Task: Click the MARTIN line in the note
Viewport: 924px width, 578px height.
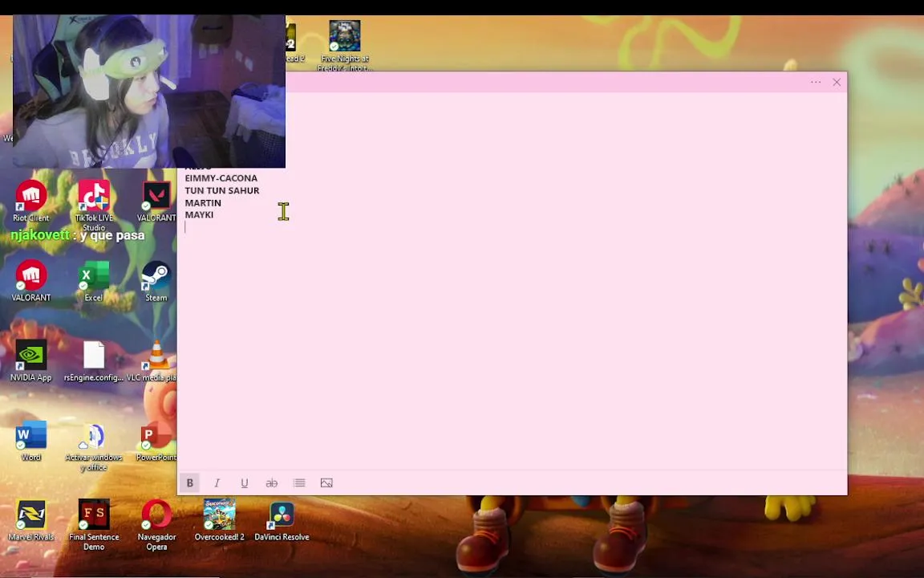Action: (203, 203)
